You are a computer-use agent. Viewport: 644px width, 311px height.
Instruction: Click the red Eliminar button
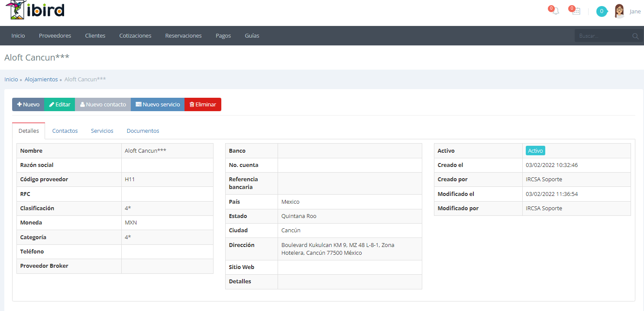tap(203, 104)
